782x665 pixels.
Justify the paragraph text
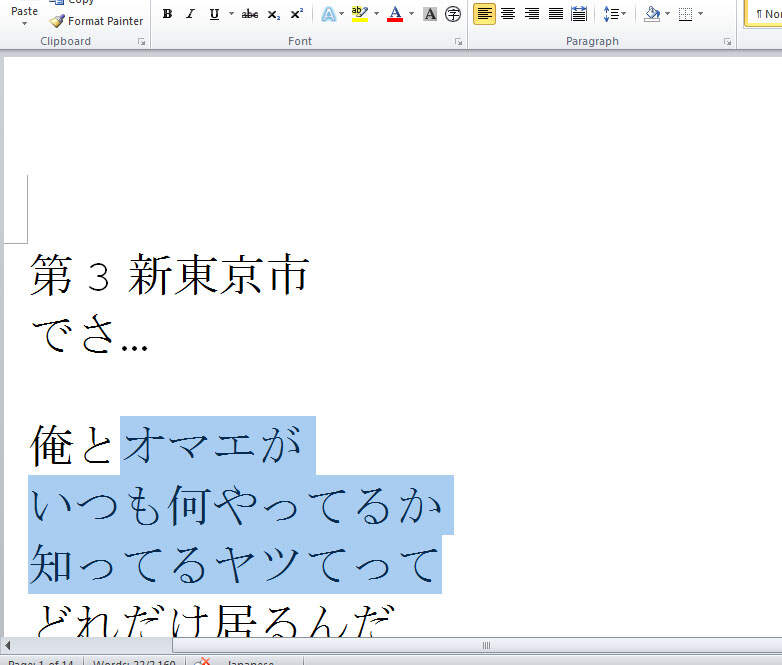tap(556, 14)
